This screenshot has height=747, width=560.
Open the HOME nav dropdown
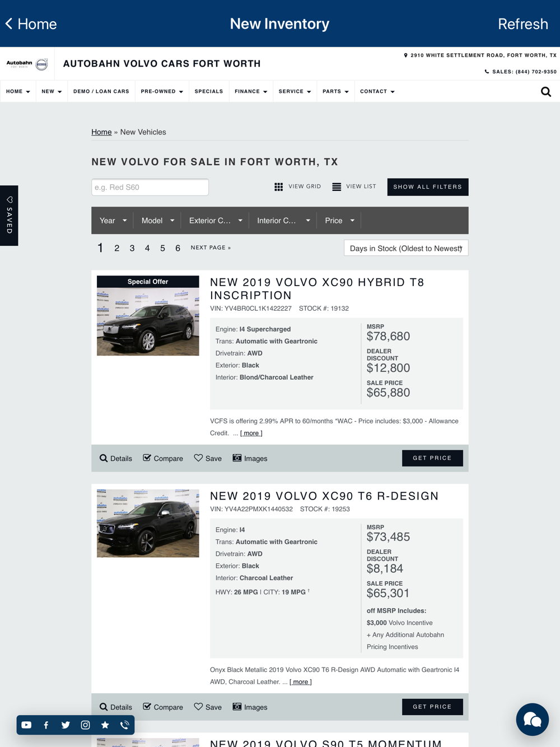pyautogui.click(x=18, y=91)
